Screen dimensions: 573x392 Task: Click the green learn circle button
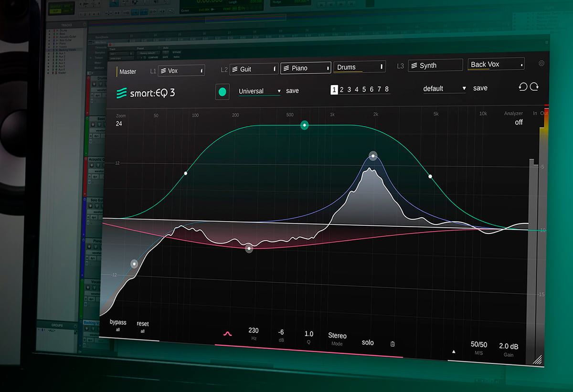(x=223, y=92)
